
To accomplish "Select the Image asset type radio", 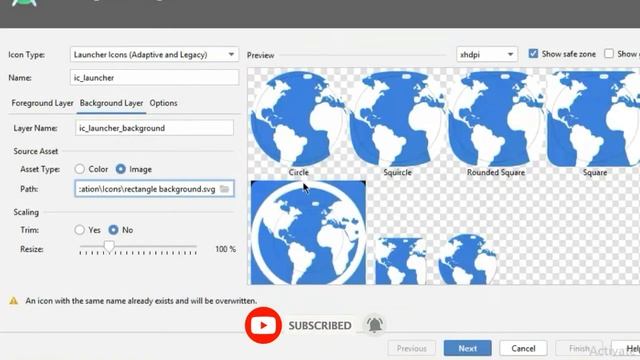I will coord(120,169).
